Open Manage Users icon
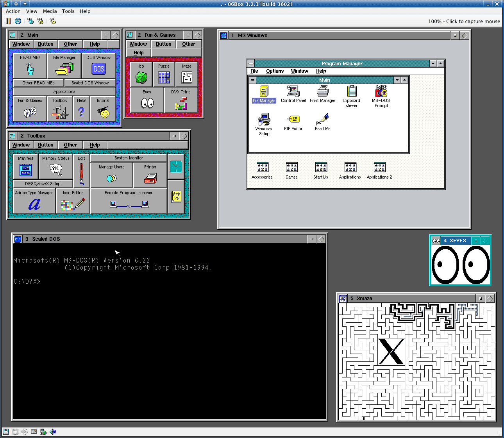 [111, 175]
